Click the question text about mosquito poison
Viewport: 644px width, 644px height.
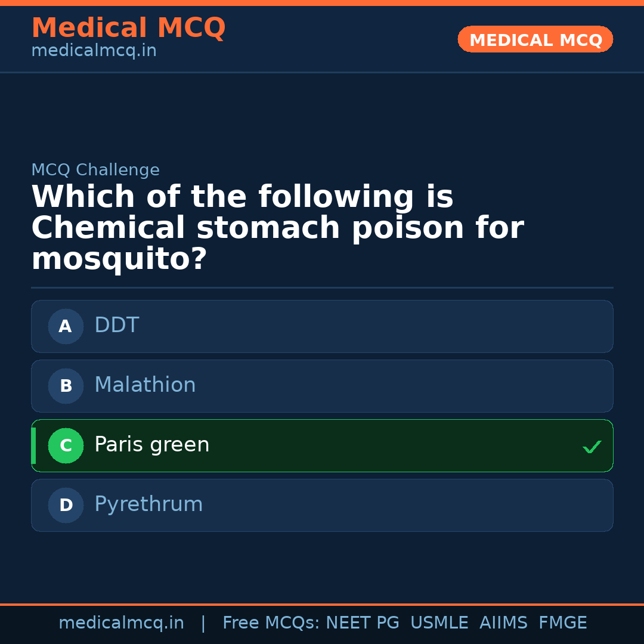277,227
